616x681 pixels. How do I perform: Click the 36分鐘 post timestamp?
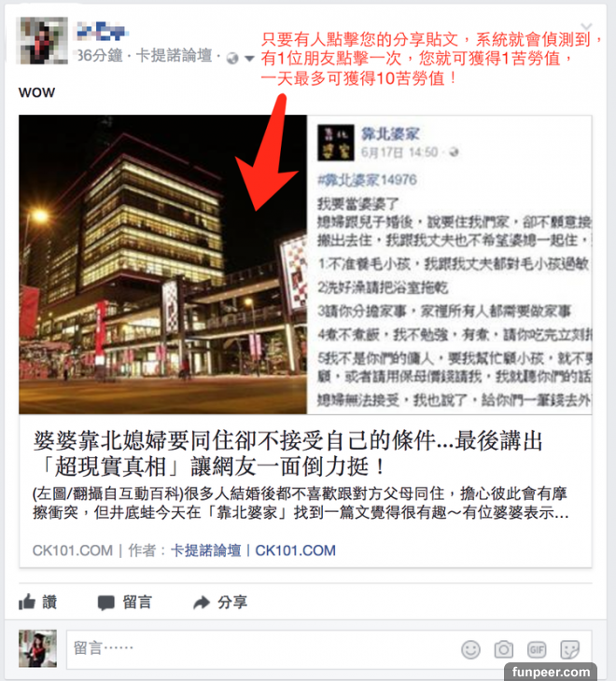[x=100, y=56]
